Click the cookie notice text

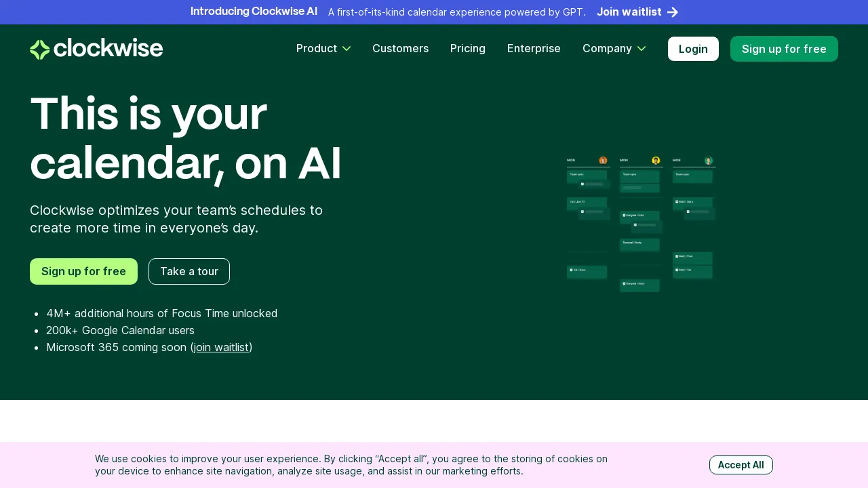point(351,465)
